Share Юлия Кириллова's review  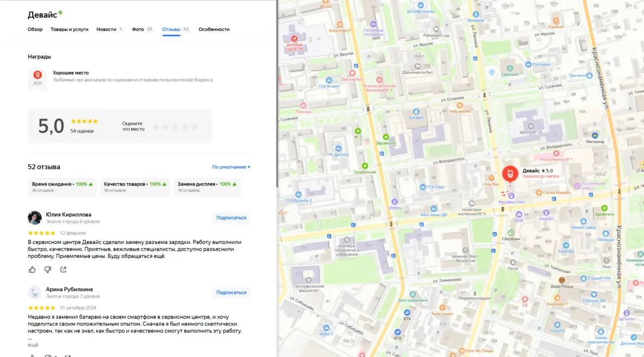63,269
